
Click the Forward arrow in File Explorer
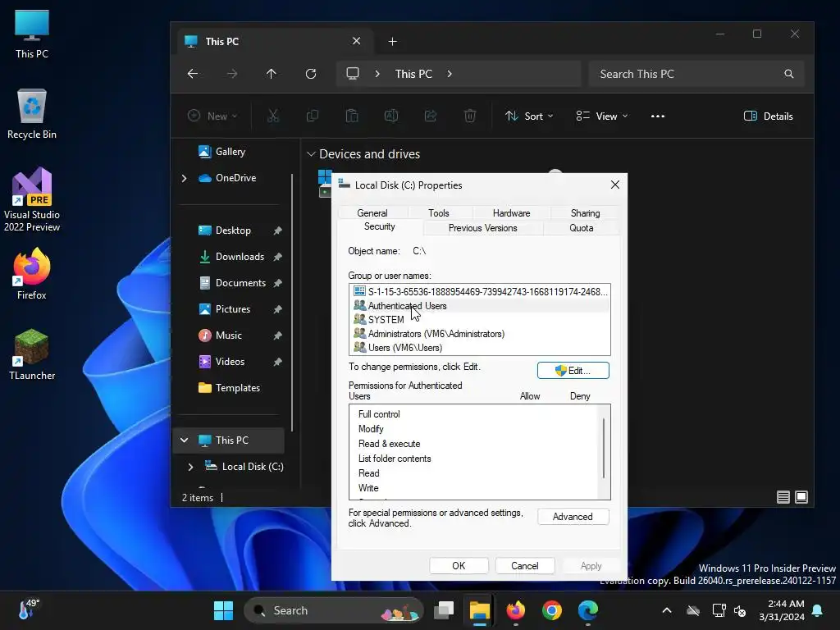coord(232,74)
